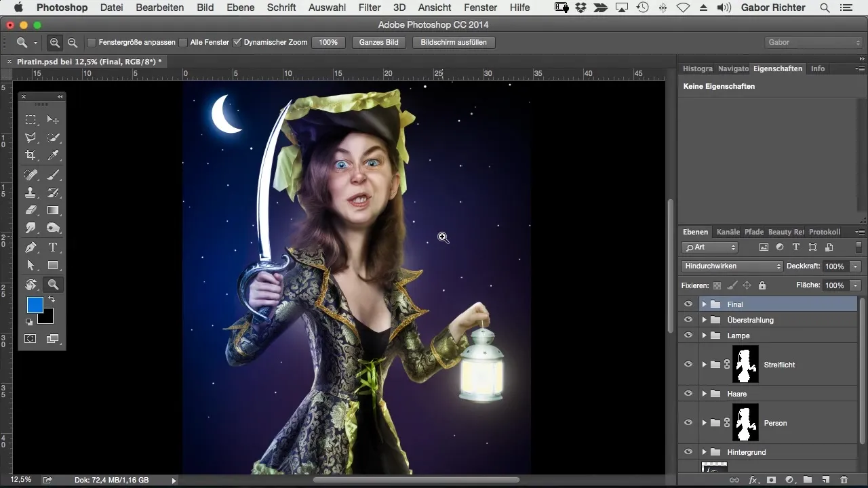Select the Pen tool

(x=31, y=247)
